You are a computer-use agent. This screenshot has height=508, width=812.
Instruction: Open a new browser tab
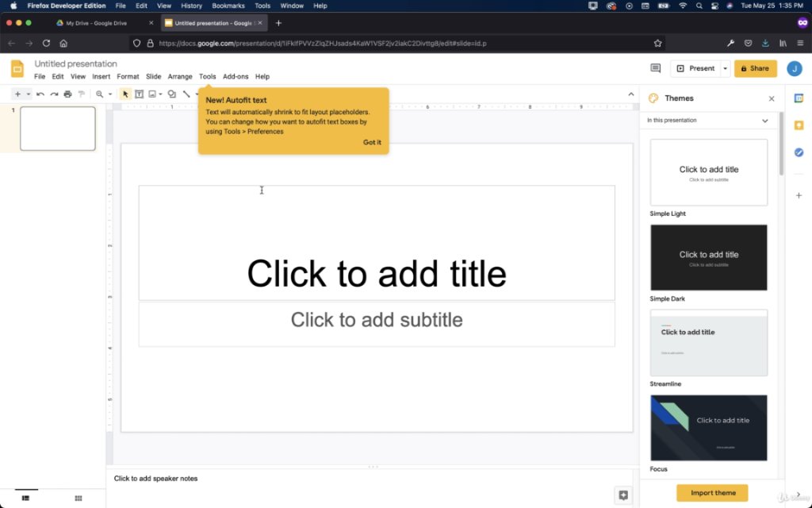[x=278, y=23]
